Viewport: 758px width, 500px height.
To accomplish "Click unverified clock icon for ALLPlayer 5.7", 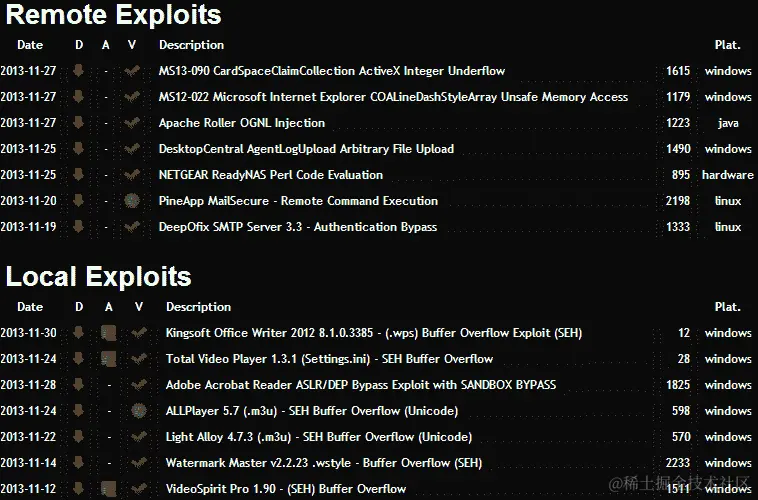I will (x=139, y=411).
